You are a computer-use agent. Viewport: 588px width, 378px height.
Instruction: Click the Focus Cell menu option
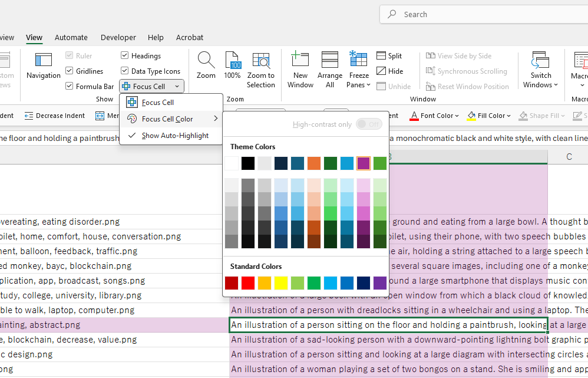coord(158,103)
